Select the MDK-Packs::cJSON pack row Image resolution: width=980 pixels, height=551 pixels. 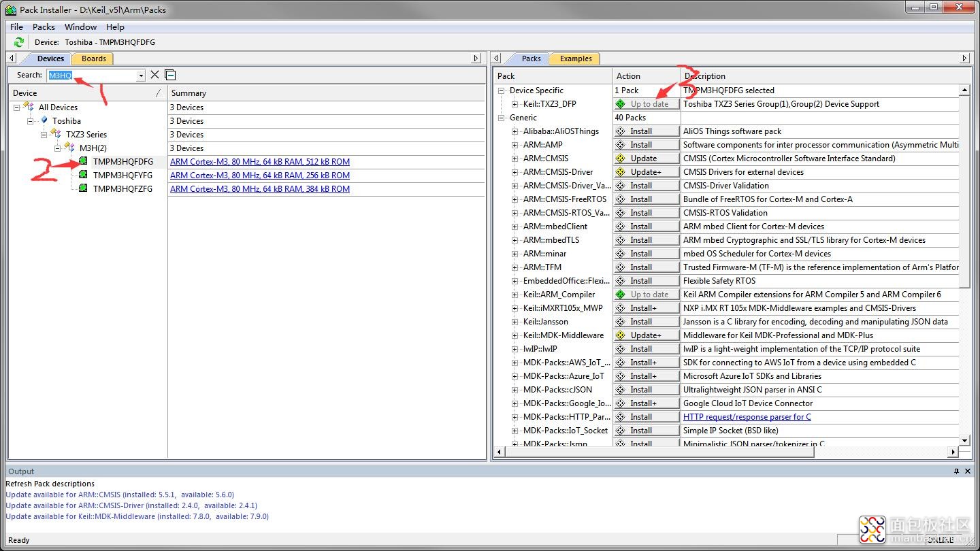[x=557, y=390]
